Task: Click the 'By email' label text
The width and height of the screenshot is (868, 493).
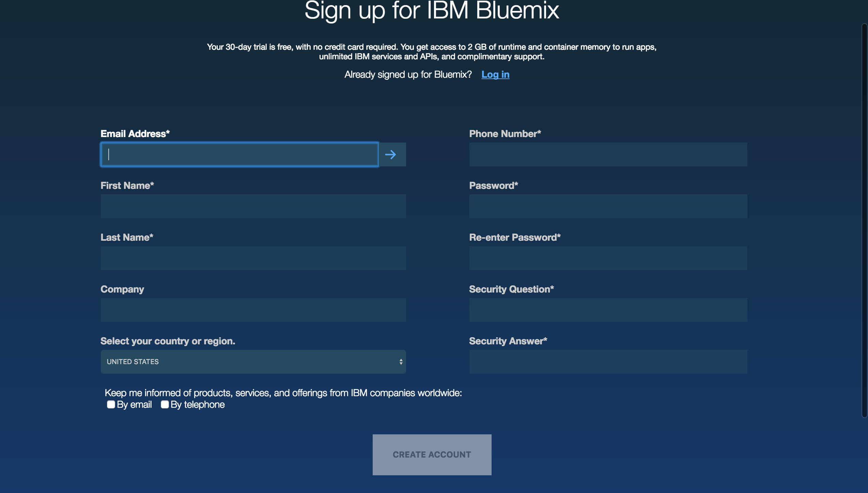Action: [x=134, y=405]
